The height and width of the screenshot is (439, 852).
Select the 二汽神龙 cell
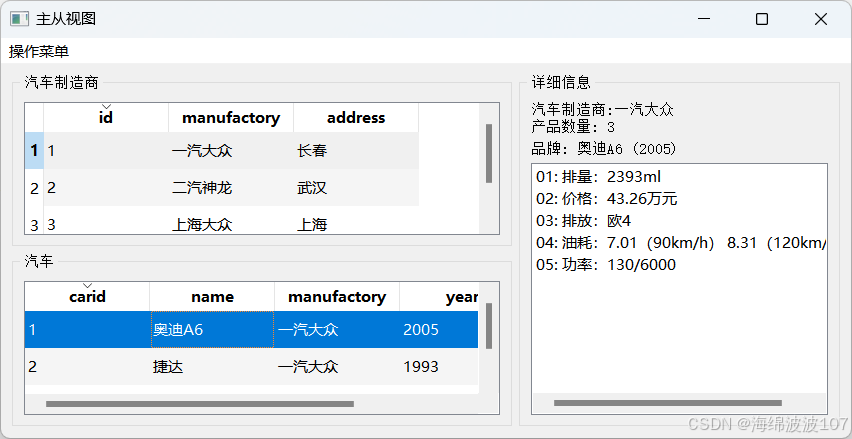[231, 188]
